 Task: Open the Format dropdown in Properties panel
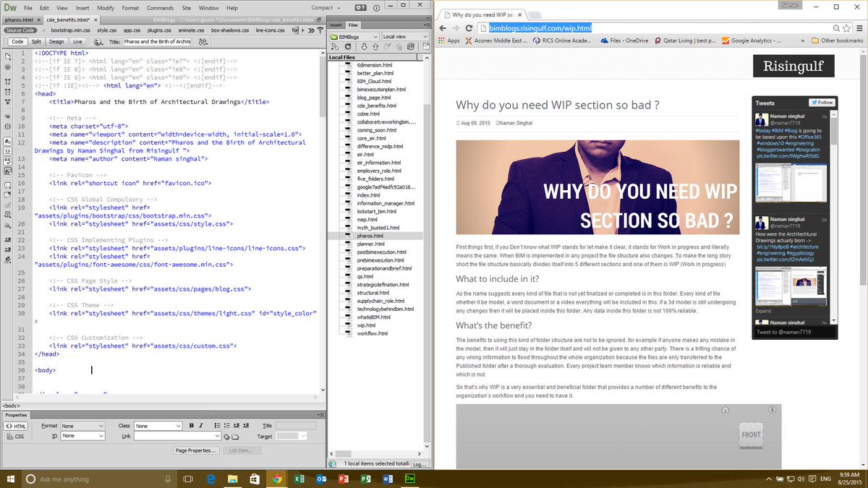click(83, 426)
